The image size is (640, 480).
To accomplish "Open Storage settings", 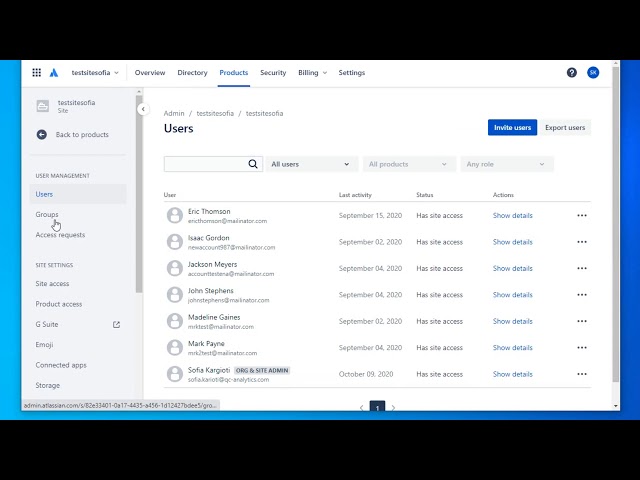I will pos(47,385).
